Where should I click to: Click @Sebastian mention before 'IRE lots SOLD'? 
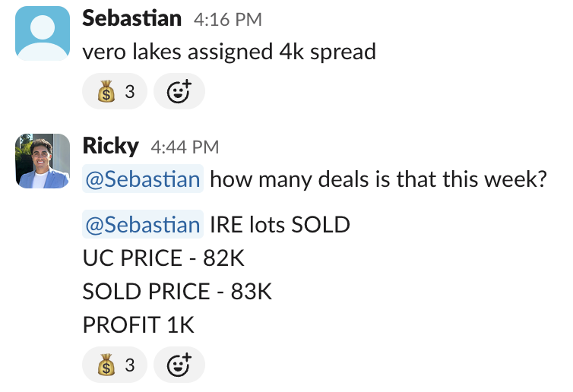point(143,224)
